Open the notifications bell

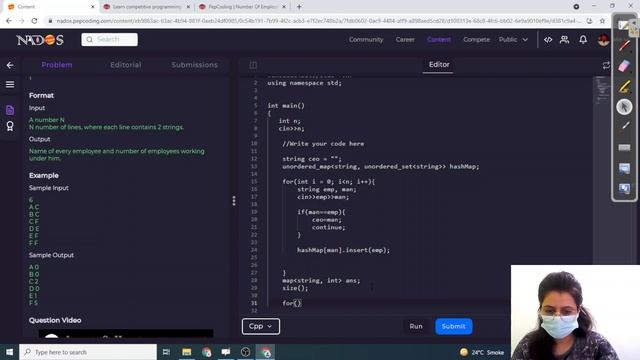coord(583,40)
